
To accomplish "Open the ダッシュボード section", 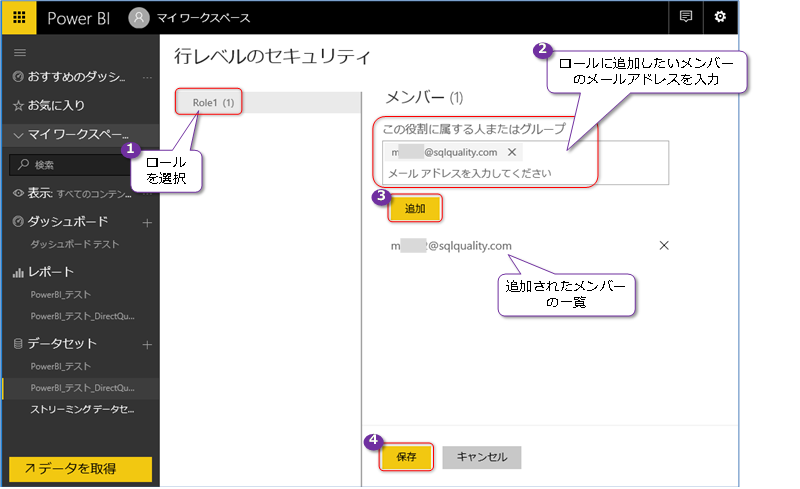I will coord(67,222).
